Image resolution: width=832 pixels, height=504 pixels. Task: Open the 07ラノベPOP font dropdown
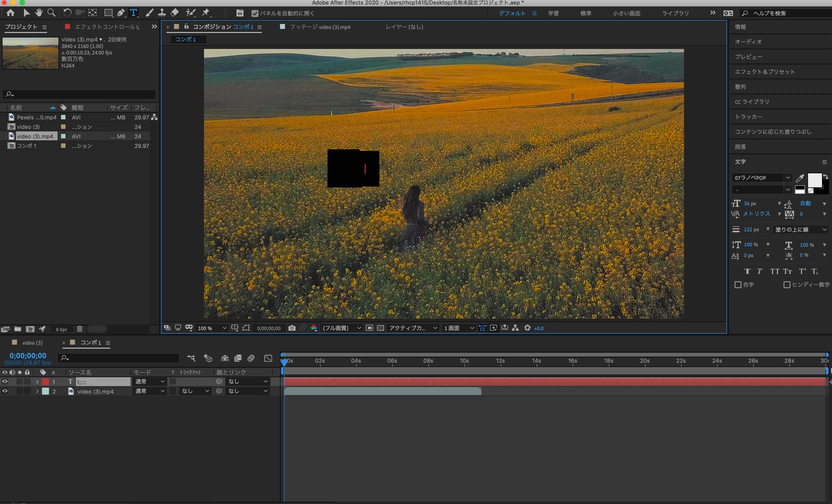point(788,178)
